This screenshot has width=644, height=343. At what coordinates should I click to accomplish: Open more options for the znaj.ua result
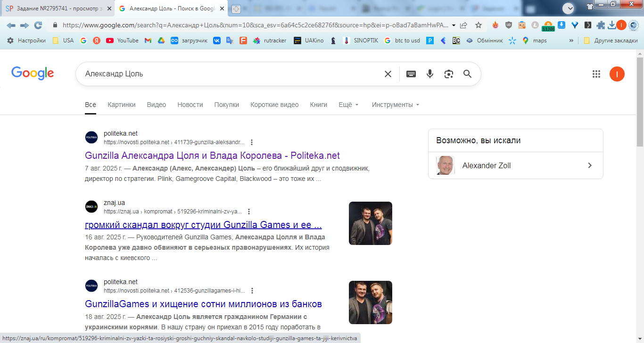pyautogui.click(x=249, y=212)
